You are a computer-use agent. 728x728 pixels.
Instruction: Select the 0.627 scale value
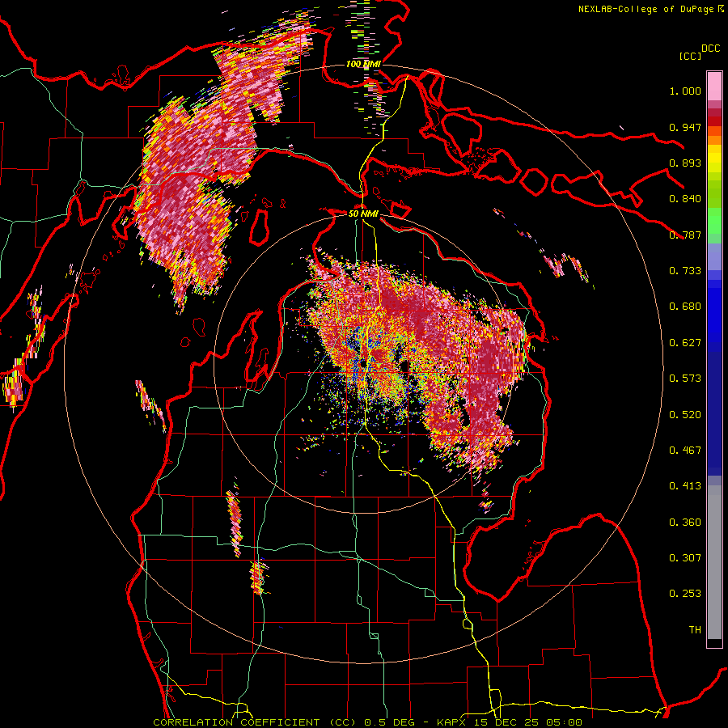tap(685, 343)
